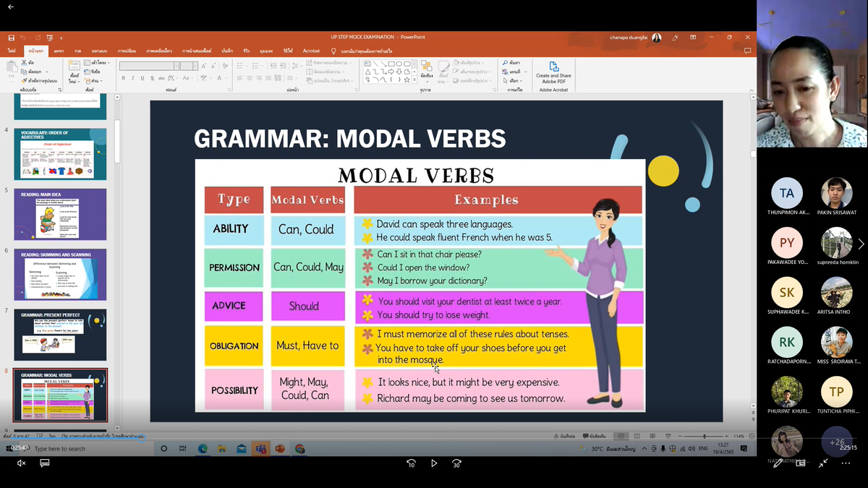Image resolution: width=868 pixels, height=488 pixels.
Task: Click the PowerPoint zoom slider
Action: click(x=704, y=437)
